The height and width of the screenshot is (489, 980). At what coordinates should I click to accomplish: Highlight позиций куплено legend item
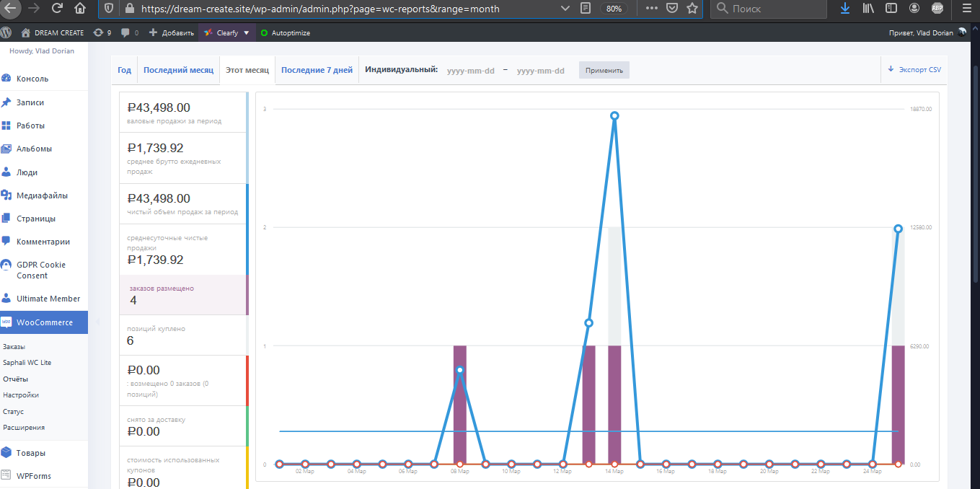[184, 335]
